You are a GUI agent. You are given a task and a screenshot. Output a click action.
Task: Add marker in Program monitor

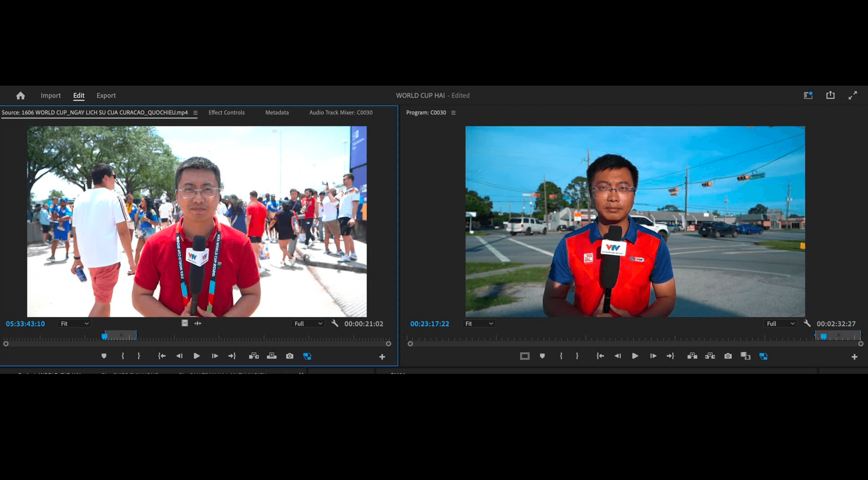point(542,356)
